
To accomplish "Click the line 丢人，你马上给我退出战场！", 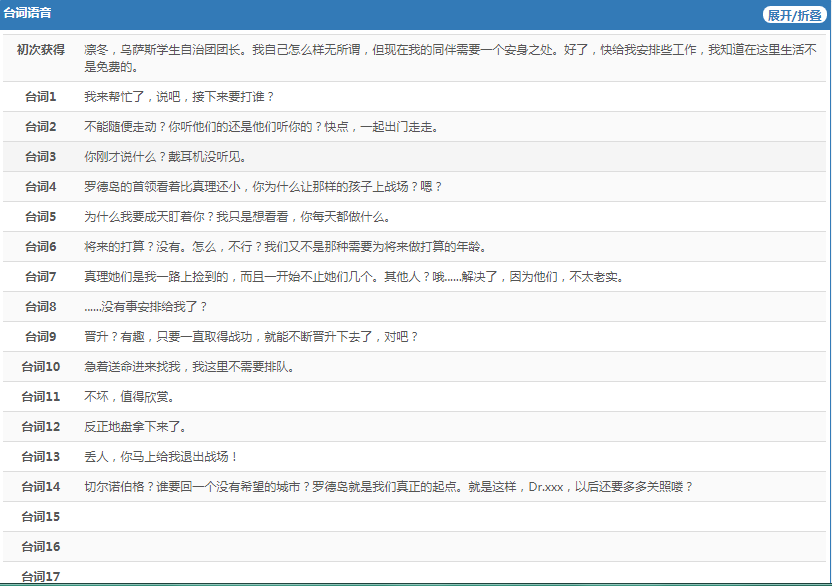I will click(x=161, y=456).
